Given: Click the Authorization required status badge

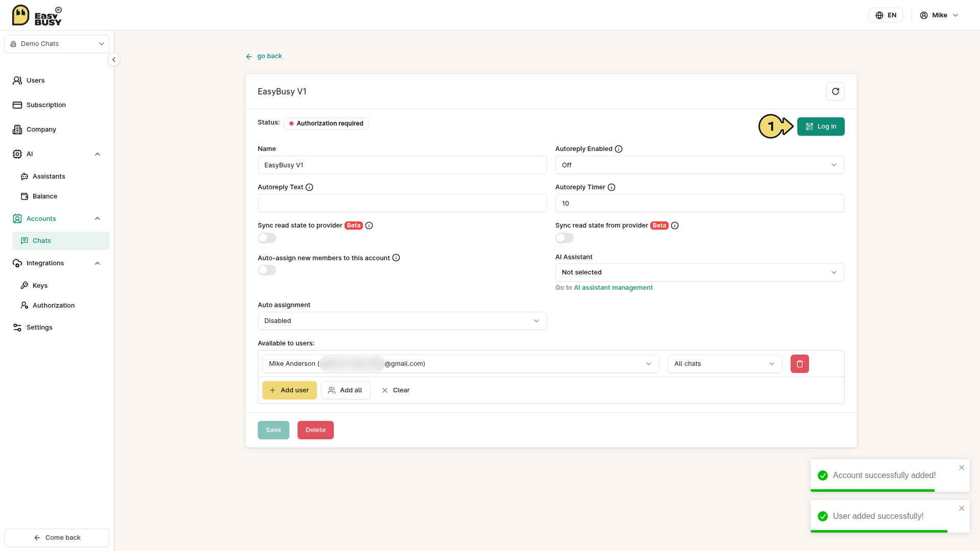Looking at the screenshot, I should pos(326,123).
